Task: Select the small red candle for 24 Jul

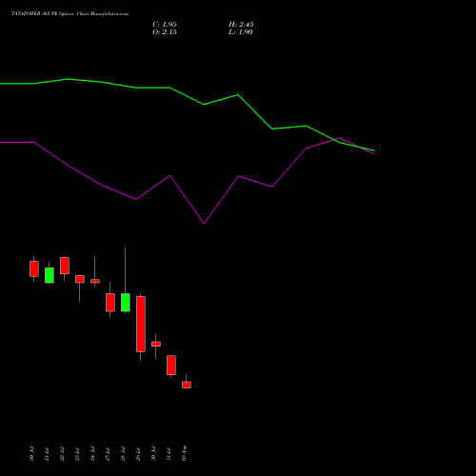Action: 95,281
